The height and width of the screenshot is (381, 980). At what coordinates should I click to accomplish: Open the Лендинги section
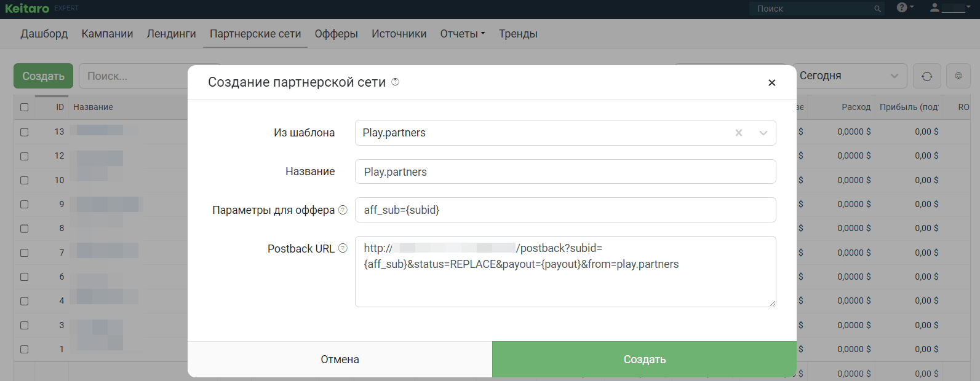171,34
